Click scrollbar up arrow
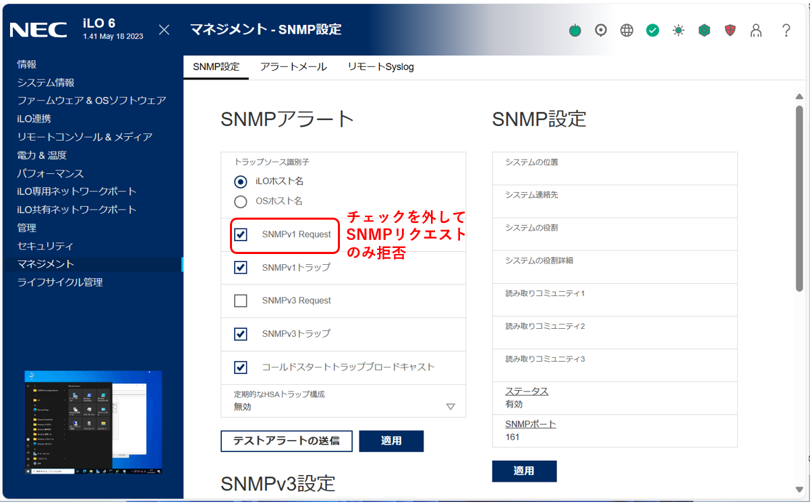This screenshot has height=504, width=812. point(799,97)
